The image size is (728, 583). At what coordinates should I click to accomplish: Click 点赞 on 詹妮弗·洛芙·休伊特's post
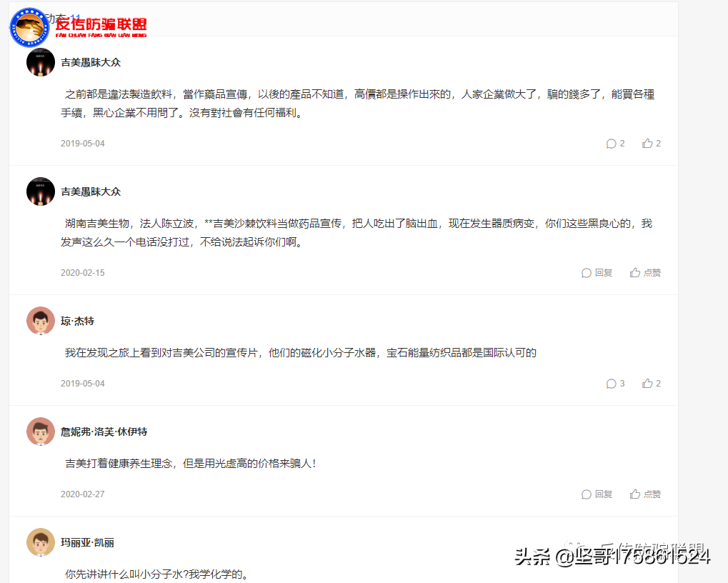645,494
